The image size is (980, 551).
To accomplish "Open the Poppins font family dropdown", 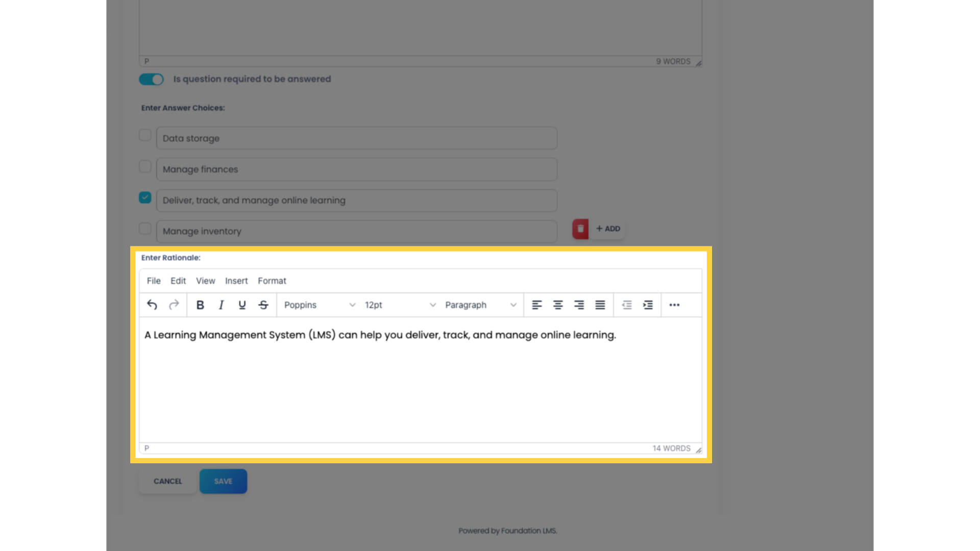I will pos(319,305).
